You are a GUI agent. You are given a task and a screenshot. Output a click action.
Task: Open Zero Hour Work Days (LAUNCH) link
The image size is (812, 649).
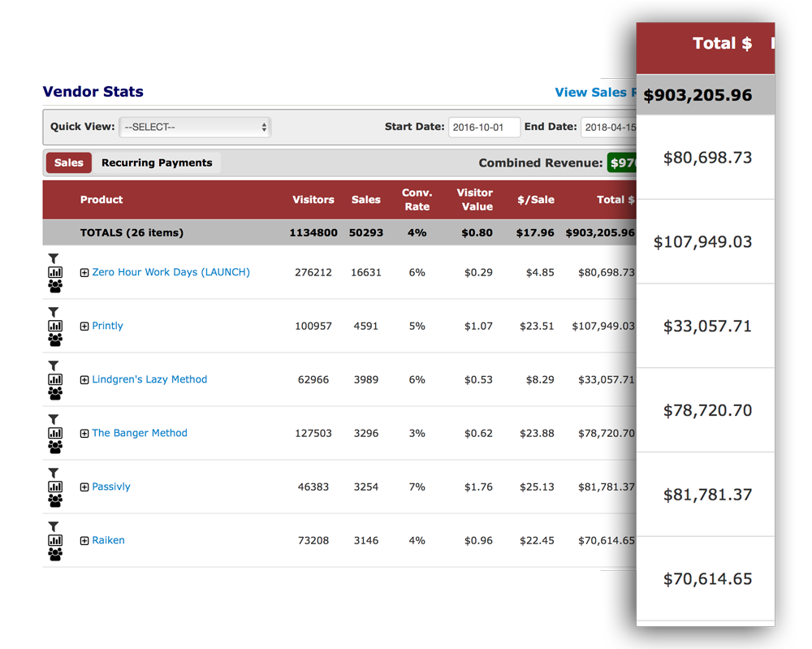click(171, 272)
